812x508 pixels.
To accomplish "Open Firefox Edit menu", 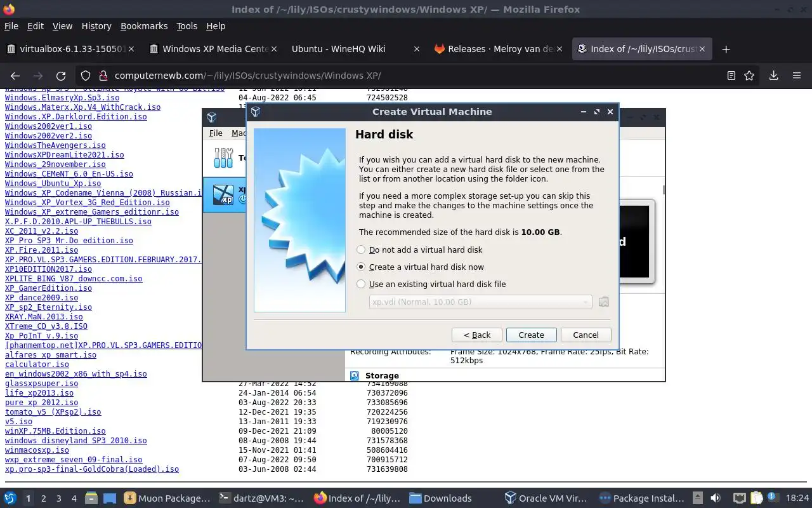I will (36, 26).
